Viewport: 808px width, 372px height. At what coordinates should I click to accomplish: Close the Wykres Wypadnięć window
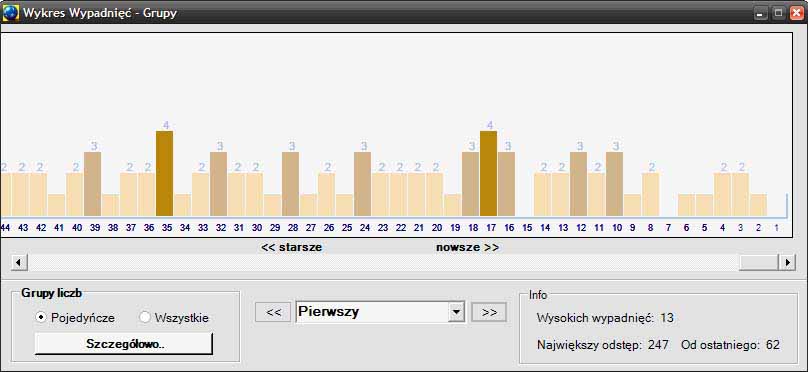pyautogui.click(x=796, y=13)
